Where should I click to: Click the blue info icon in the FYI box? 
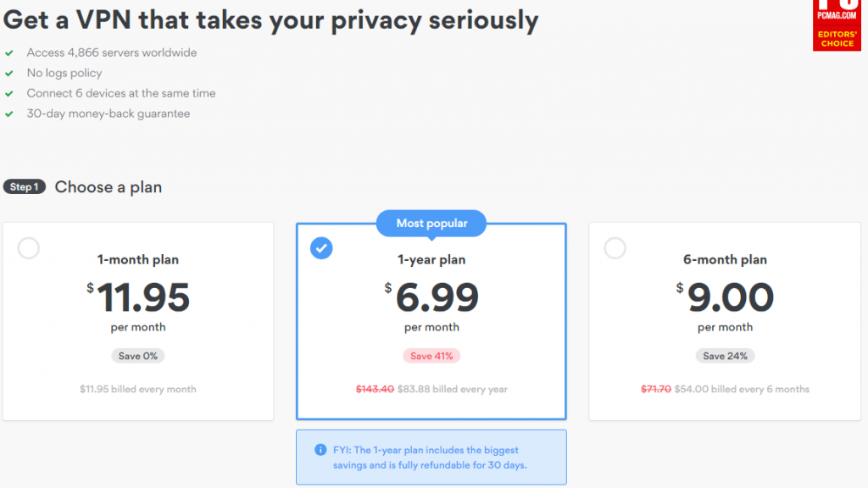pyautogui.click(x=320, y=450)
